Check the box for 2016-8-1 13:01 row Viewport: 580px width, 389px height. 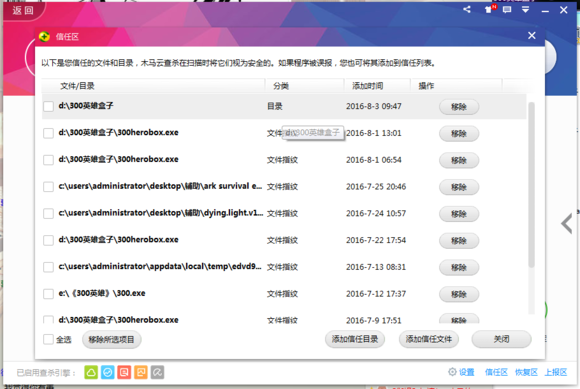click(x=48, y=133)
